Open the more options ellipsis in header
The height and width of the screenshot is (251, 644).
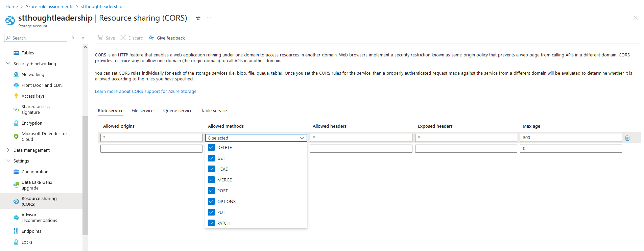(x=209, y=18)
